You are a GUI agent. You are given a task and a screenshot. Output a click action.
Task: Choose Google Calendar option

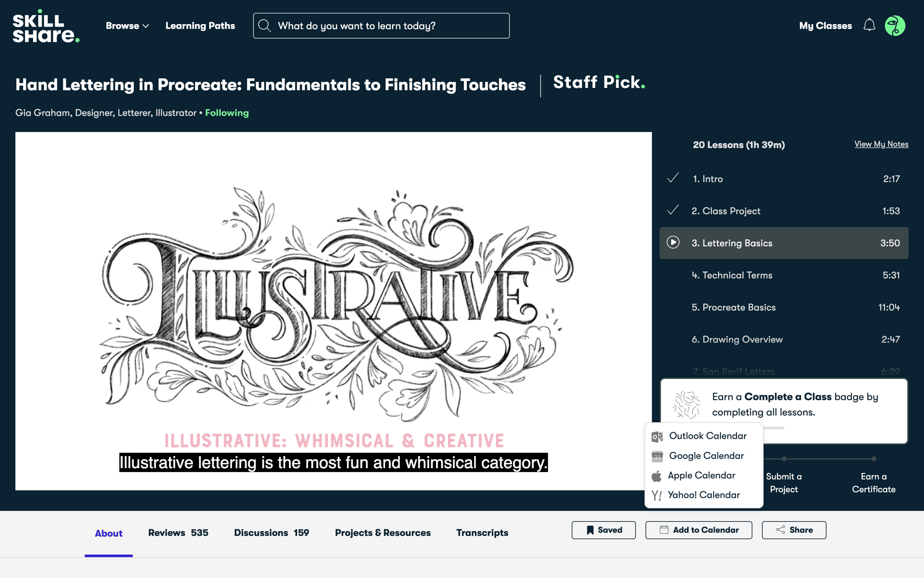pyautogui.click(x=704, y=456)
